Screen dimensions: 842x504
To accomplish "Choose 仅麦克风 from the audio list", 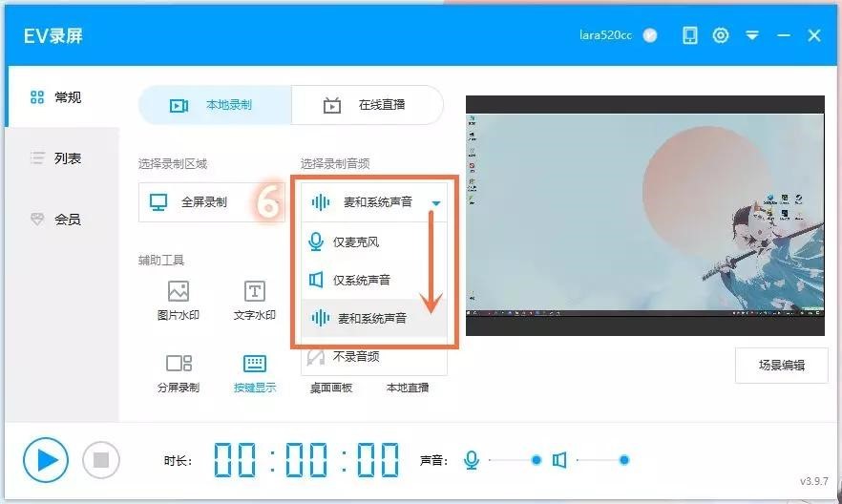I will [x=374, y=242].
